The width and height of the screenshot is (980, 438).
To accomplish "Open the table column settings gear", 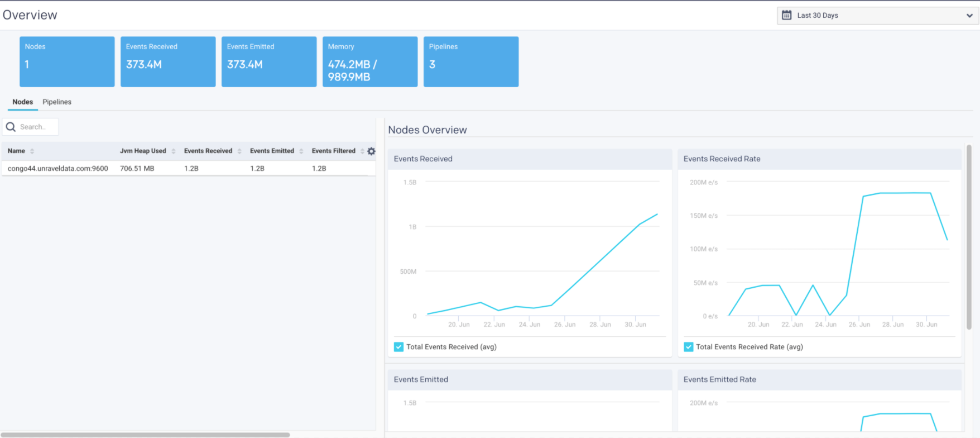I will pyautogui.click(x=371, y=151).
